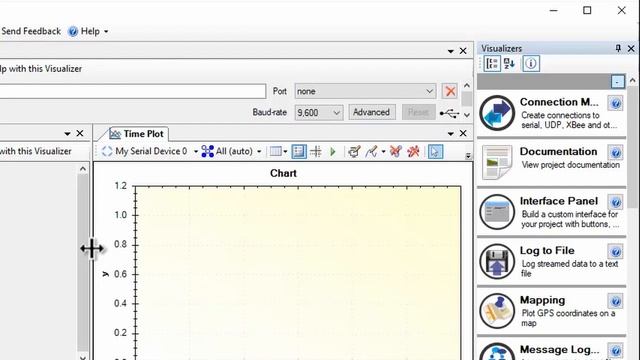Open the Documentation visualizer

[x=551, y=162]
